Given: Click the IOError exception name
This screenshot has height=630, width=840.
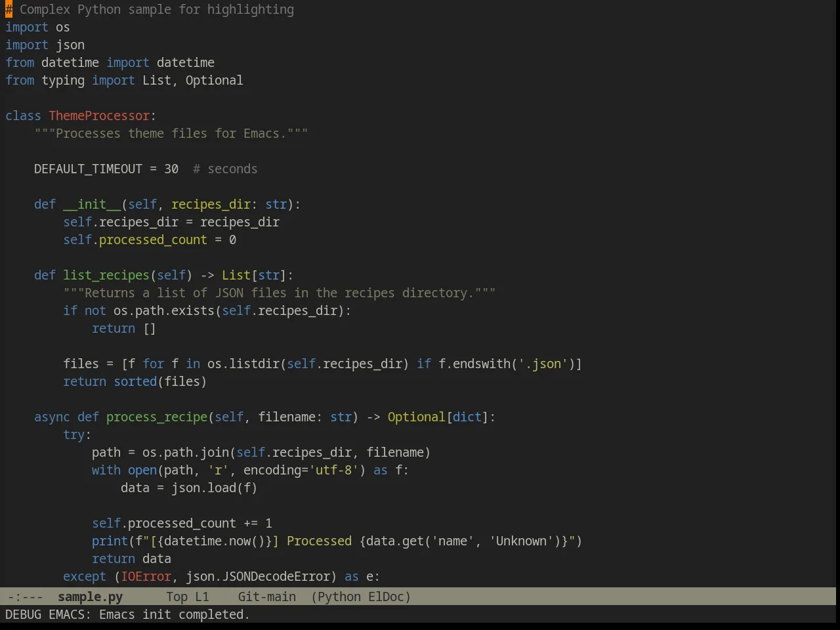Looking at the screenshot, I should (x=146, y=576).
